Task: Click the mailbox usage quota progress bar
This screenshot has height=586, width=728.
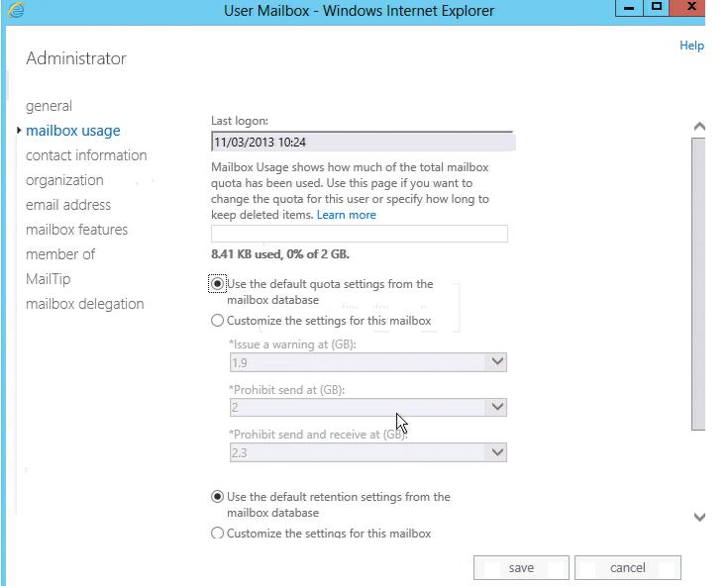Action: click(x=359, y=234)
